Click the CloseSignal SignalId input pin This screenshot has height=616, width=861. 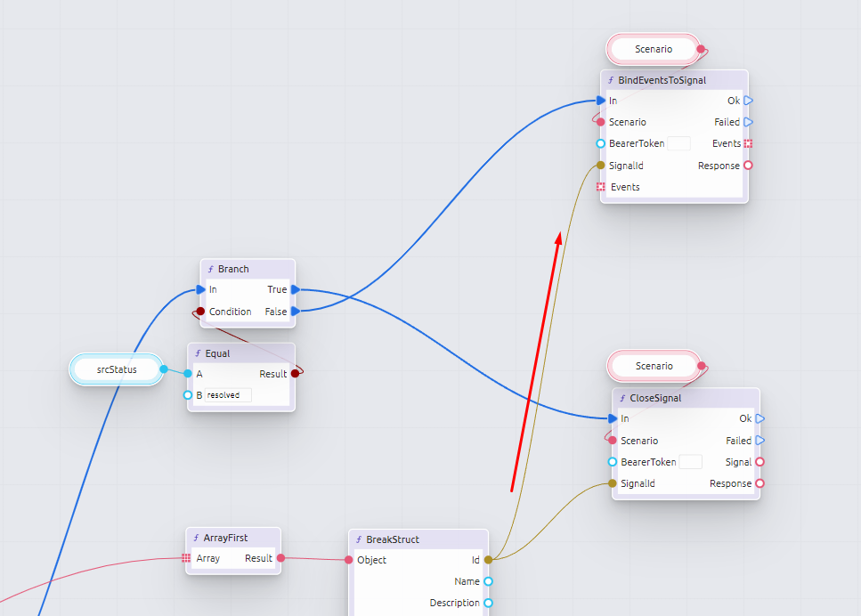pos(613,483)
